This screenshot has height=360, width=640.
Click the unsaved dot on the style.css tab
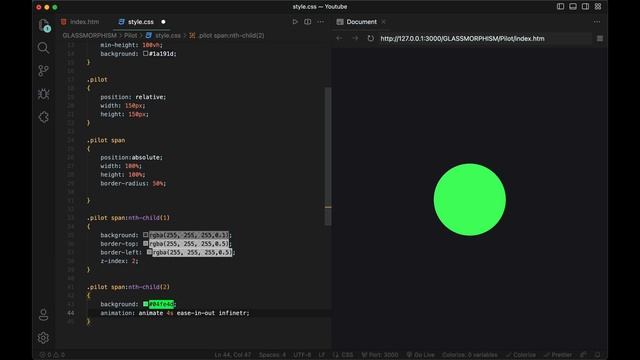(163, 22)
